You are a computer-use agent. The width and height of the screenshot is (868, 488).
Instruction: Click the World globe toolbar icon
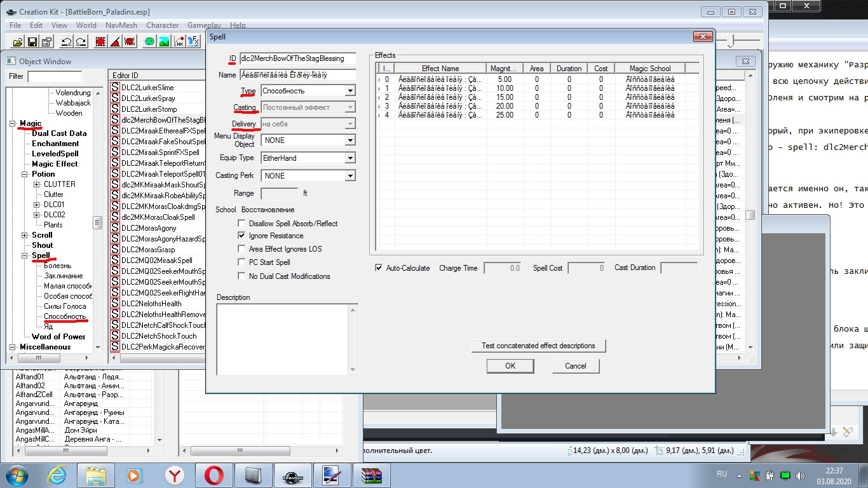149,42
